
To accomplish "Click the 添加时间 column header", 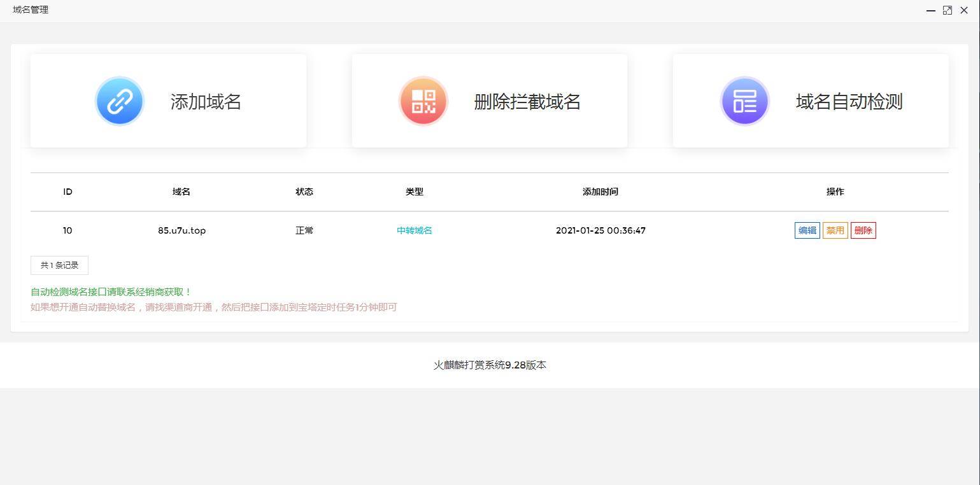I will pos(600,192).
